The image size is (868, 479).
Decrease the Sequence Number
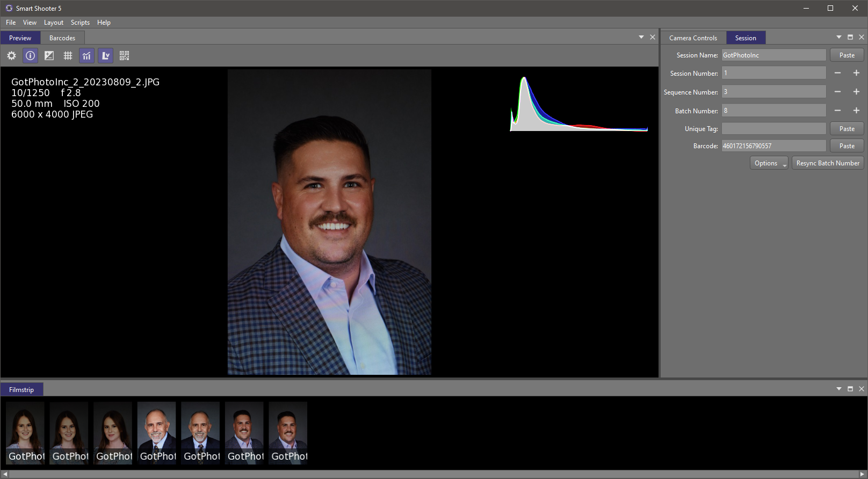coord(837,92)
